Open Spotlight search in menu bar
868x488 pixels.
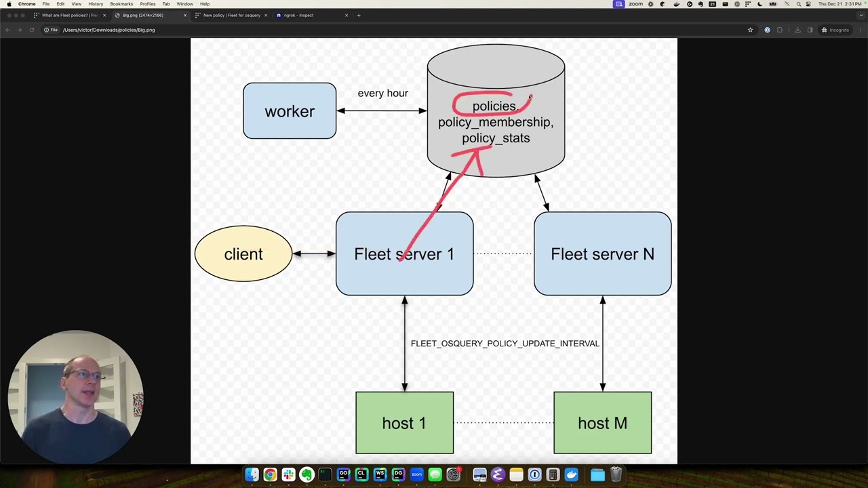(x=798, y=4)
